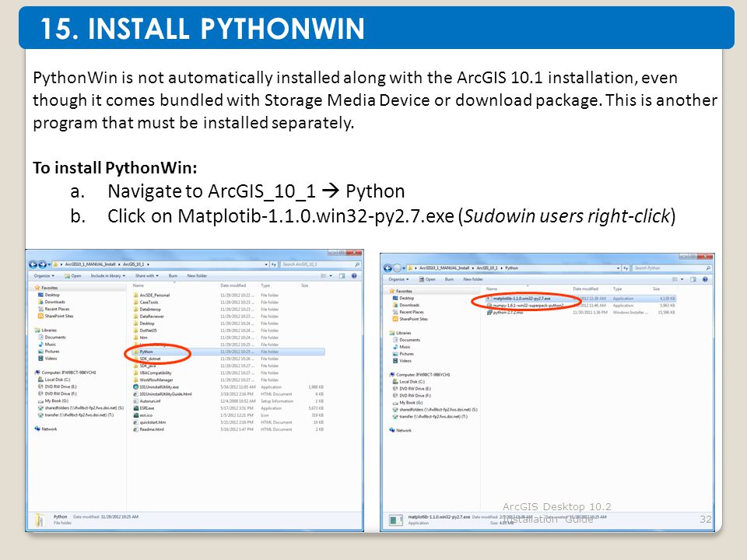747x560 pixels.
Task: Select the 101UninstallUtility.exe file
Action: pos(156,387)
